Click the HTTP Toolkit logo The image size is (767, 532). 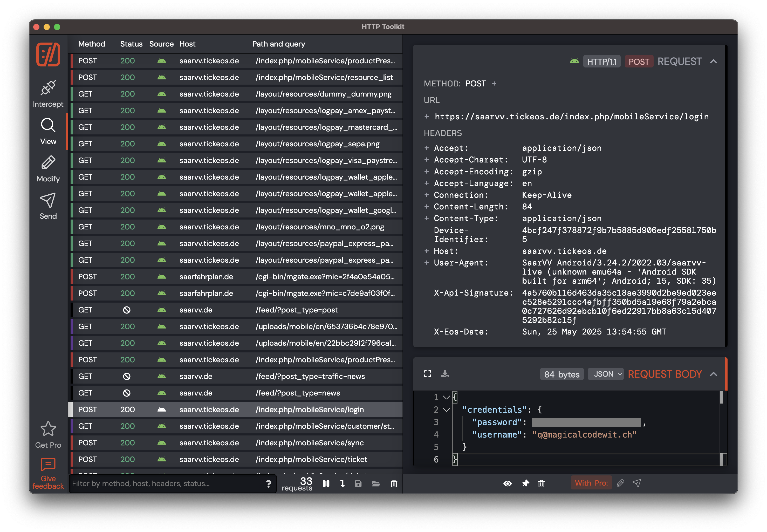click(x=48, y=54)
